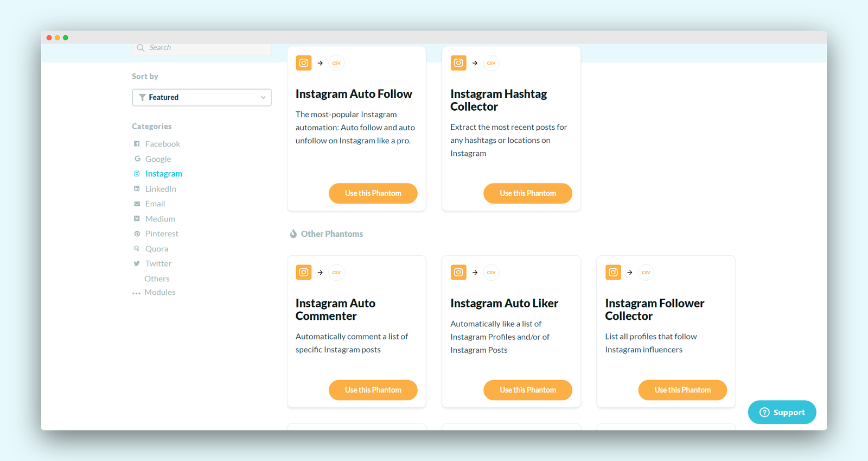This screenshot has width=868, height=461.
Task: Click the Instagram icon on Instagram Auto Liker card
Action: 458,272
